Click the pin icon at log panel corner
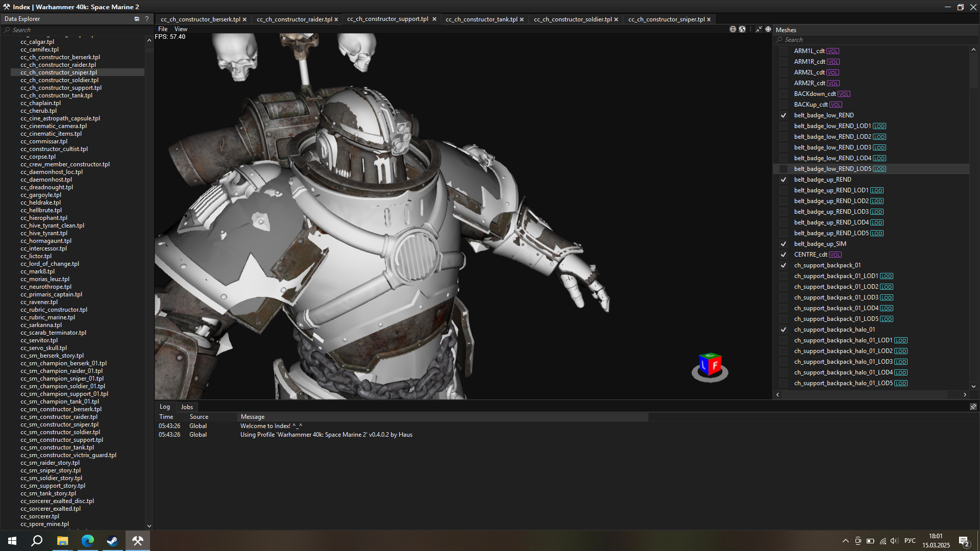The width and height of the screenshot is (980, 551). click(x=973, y=407)
